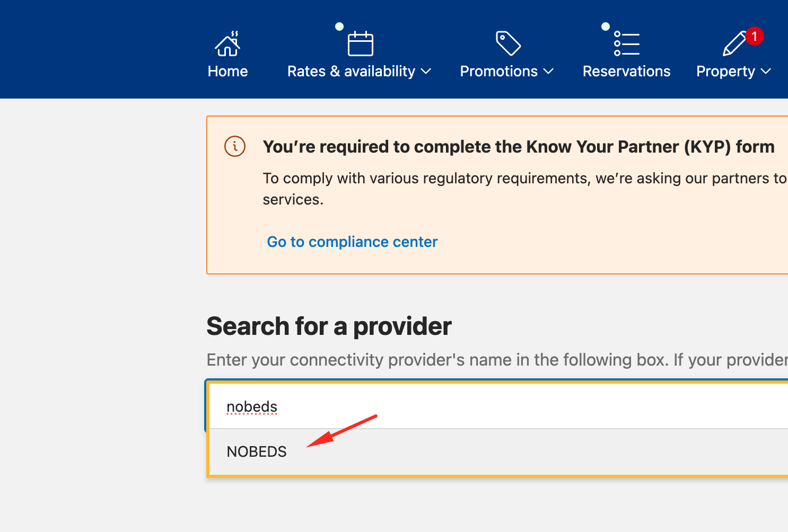This screenshot has height=532, width=788.
Task: Click the green dot beside Reservations icon
Action: [605, 26]
